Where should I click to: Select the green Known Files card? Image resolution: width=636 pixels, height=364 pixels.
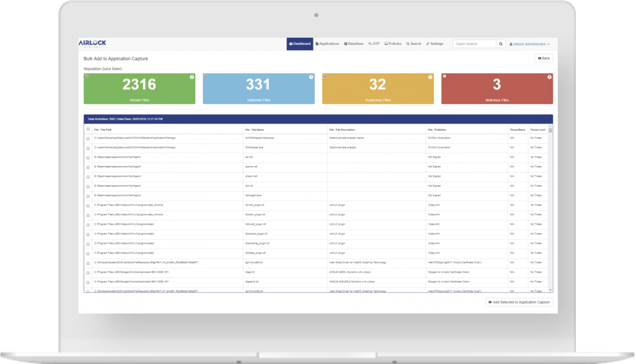139,88
